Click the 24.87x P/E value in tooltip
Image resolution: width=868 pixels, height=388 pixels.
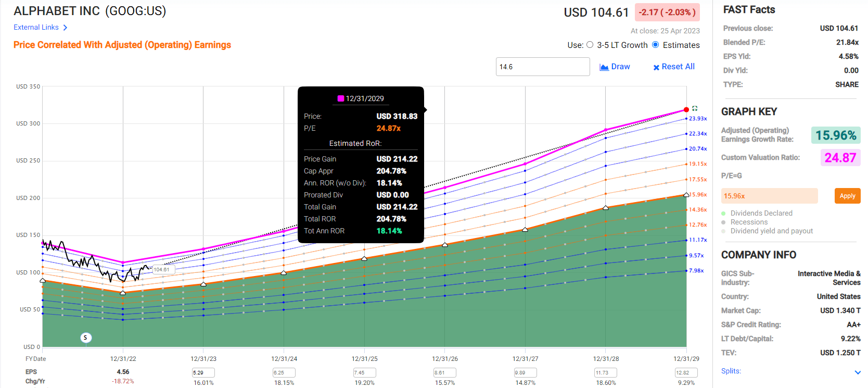point(389,128)
